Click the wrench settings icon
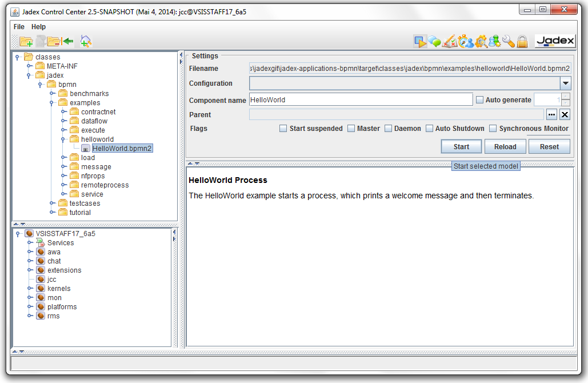588x383 pixels. pyautogui.click(x=508, y=41)
